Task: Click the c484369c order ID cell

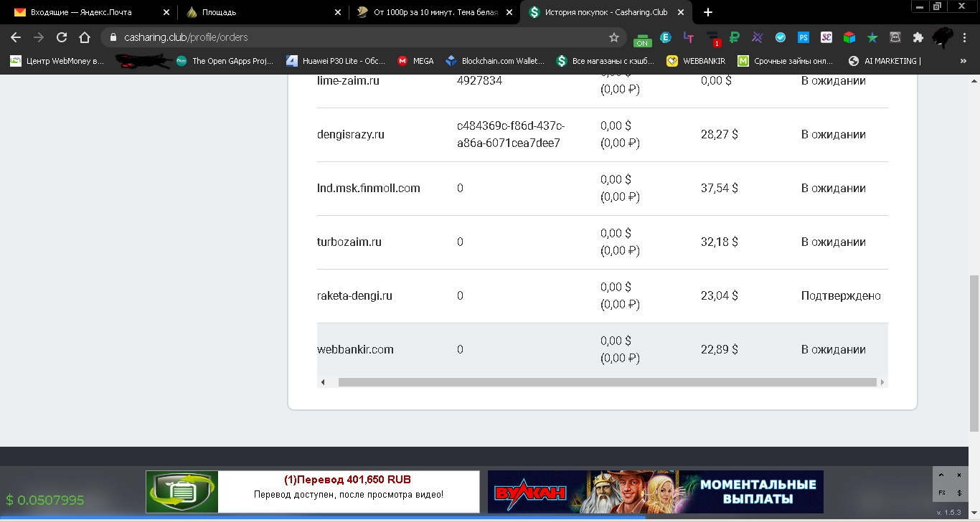Action: click(x=511, y=135)
